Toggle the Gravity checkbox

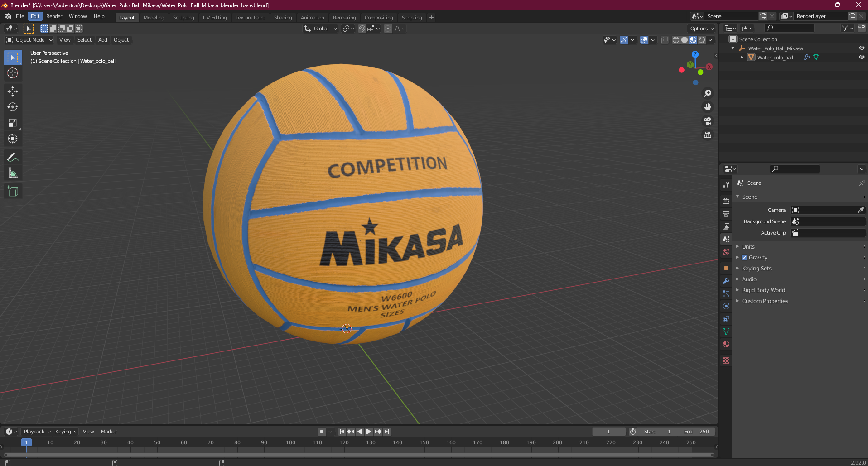click(744, 257)
